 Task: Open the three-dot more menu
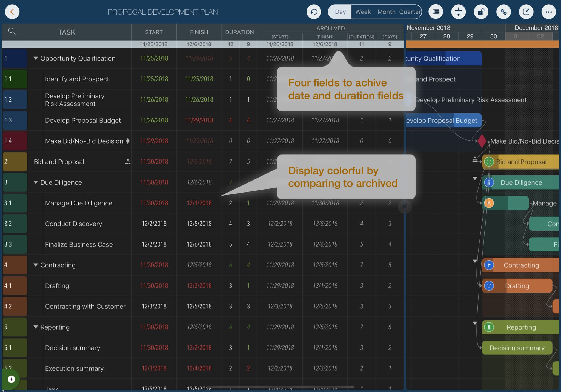[548, 12]
